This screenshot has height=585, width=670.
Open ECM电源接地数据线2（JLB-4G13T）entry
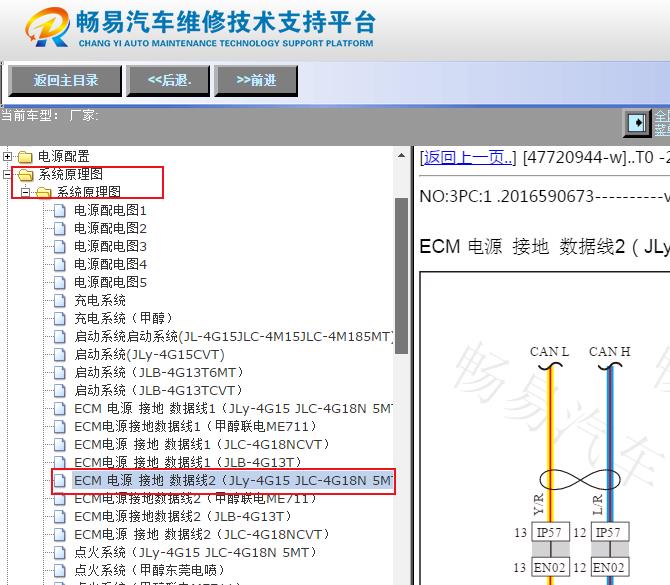point(183,517)
